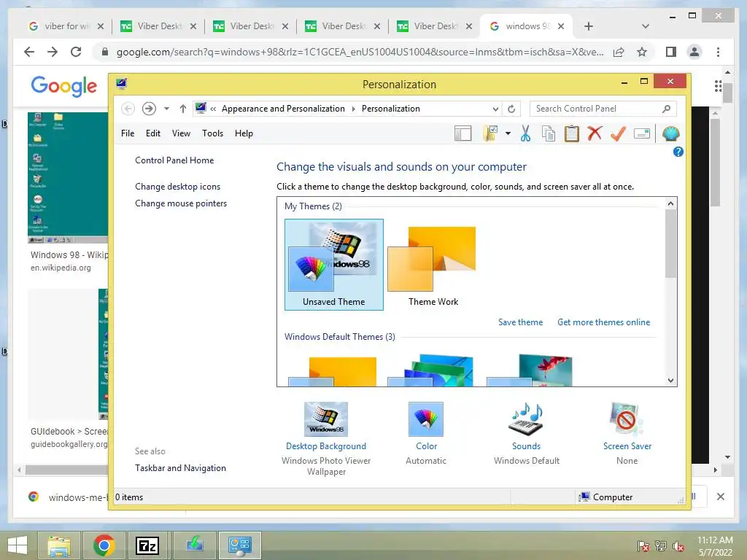Open the Color fan icon

click(x=426, y=419)
